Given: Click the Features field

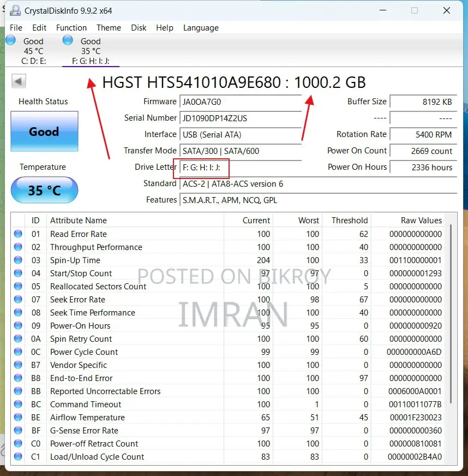Looking at the screenshot, I should click(x=318, y=200).
